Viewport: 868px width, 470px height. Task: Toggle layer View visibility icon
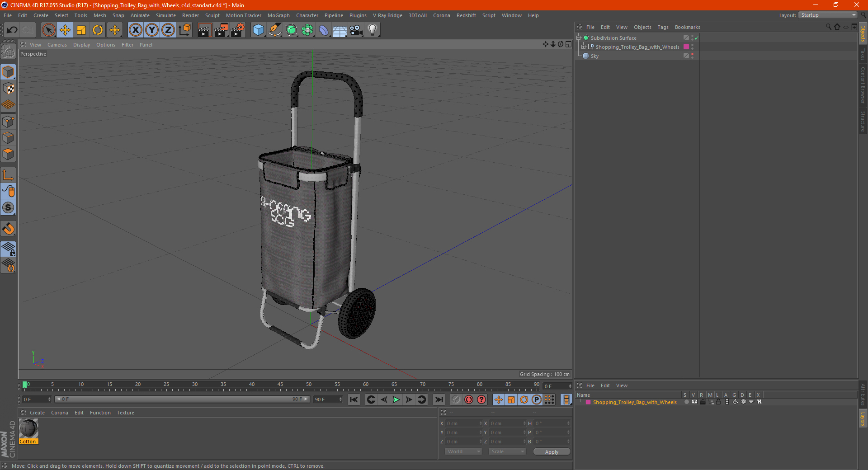pyautogui.click(x=694, y=402)
